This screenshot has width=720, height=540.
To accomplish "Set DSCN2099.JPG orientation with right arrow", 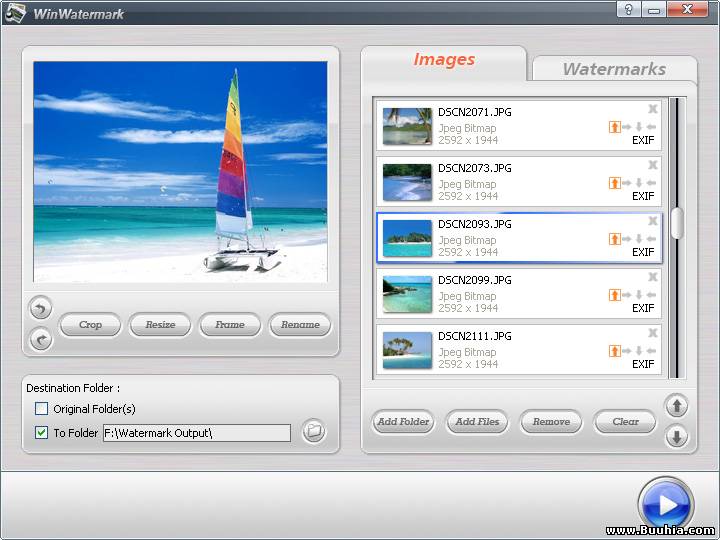I will [627, 295].
